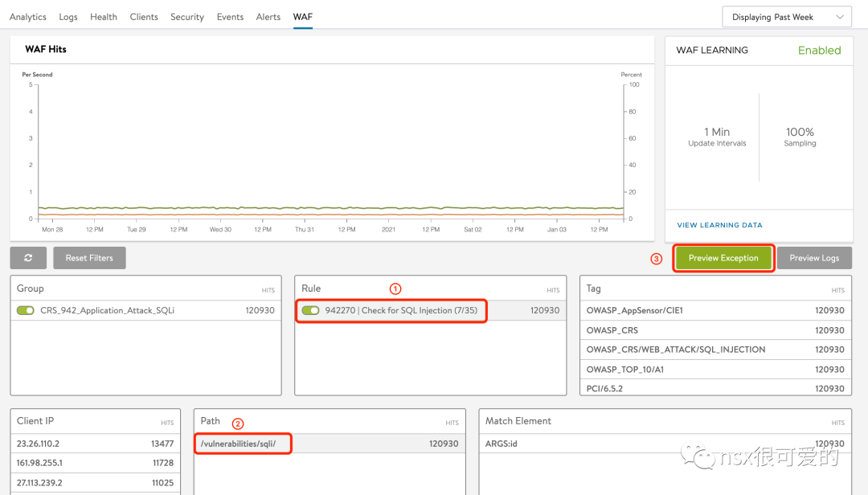This screenshot has height=495, width=868.
Task: Select the /vulnerabilities/sqli/ path row
Action: [x=330, y=444]
